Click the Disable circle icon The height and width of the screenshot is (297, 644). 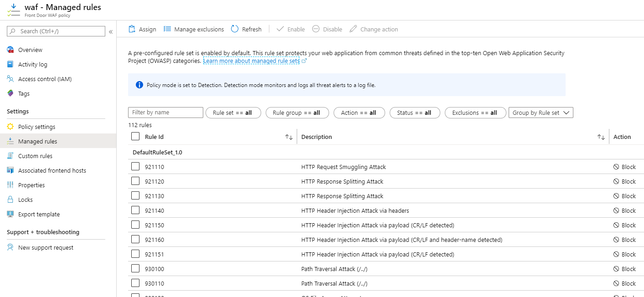tap(316, 29)
